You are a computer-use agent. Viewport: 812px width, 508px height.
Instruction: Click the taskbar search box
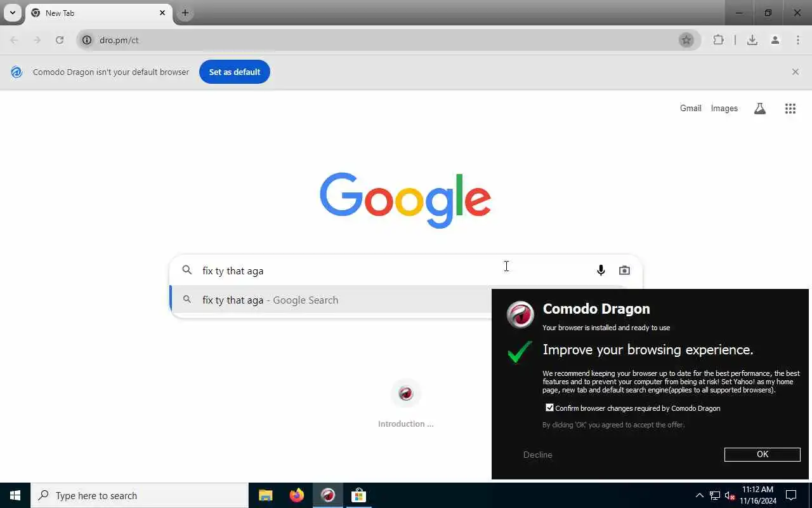click(x=140, y=495)
